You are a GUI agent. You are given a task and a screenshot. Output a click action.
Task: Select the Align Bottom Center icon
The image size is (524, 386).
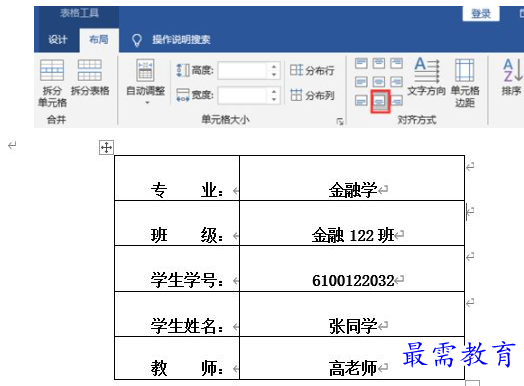380,101
